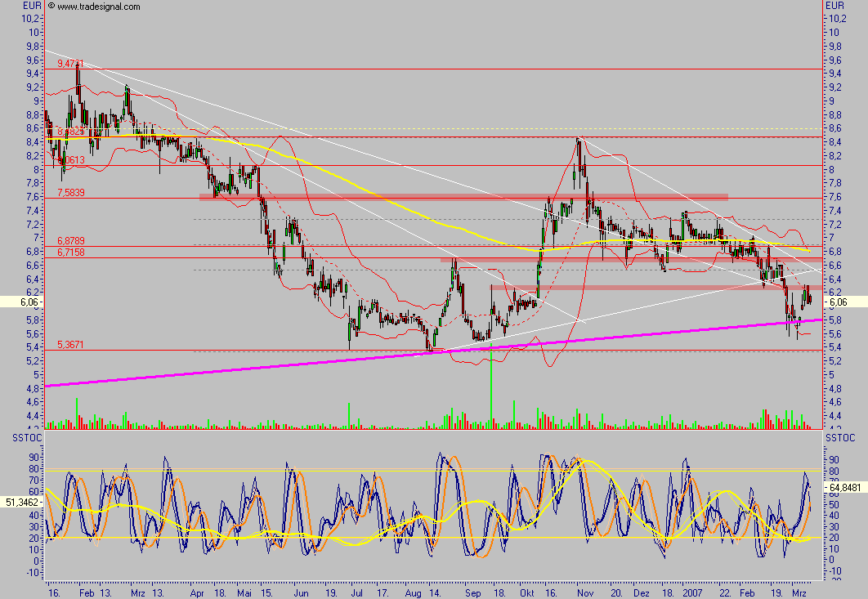Click the EUR currency label at top right
This screenshot has height=599, width=868.
834,6
